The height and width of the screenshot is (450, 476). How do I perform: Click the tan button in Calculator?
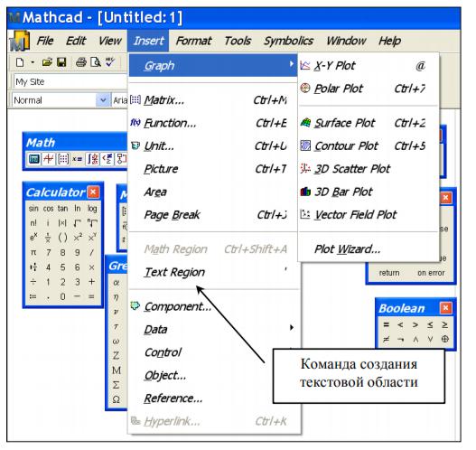coord(62,209)
